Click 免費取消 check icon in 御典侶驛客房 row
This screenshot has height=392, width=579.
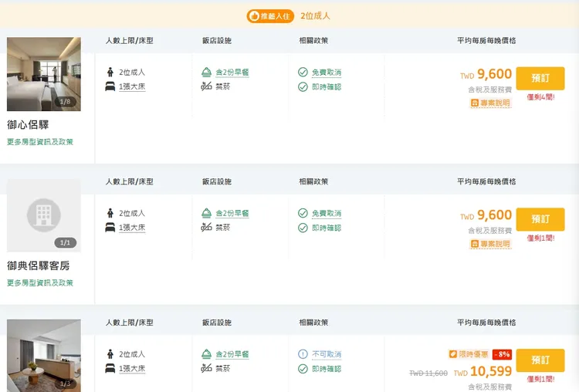[303, 213]
